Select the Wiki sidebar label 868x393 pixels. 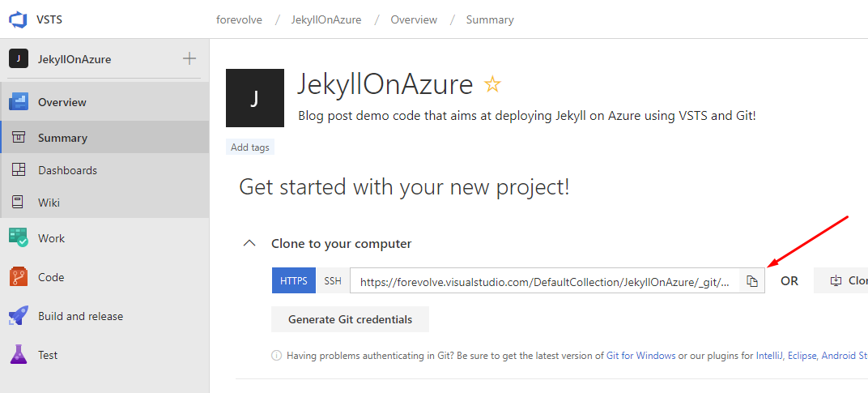[49, 203]
